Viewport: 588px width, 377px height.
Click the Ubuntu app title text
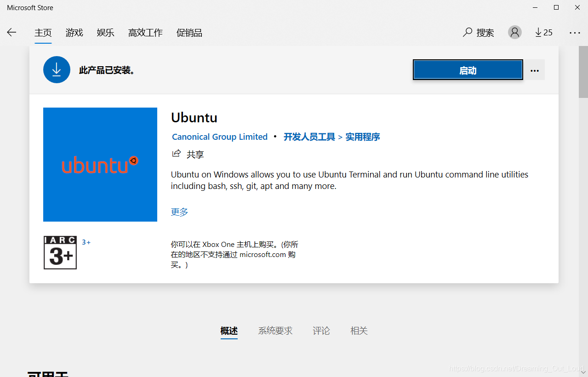pyautogui.click(x=194, y=118)
